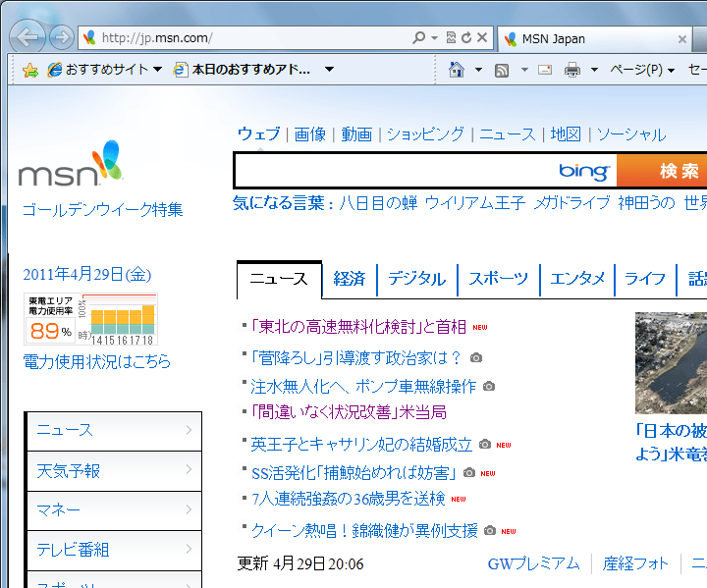The width and height of the screenshot is (707, 588).
Task: Select the デジタル tab
Action: pos(417,279)
